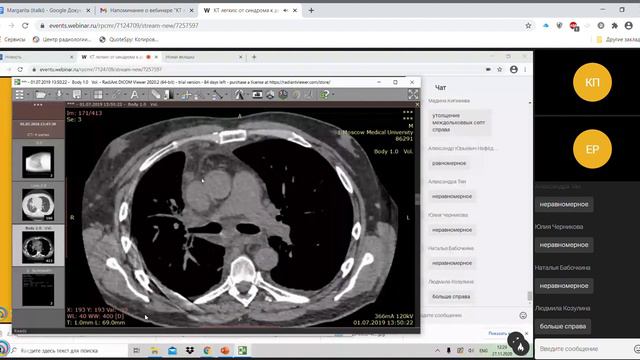Click the export/save image icon in RadiAnt toolbar
Viewport: 640px width, 360px height.
(77, 95)
